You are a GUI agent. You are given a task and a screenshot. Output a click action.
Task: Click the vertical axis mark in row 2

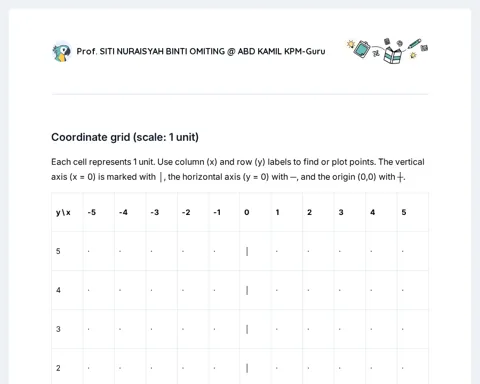point(247,368)
